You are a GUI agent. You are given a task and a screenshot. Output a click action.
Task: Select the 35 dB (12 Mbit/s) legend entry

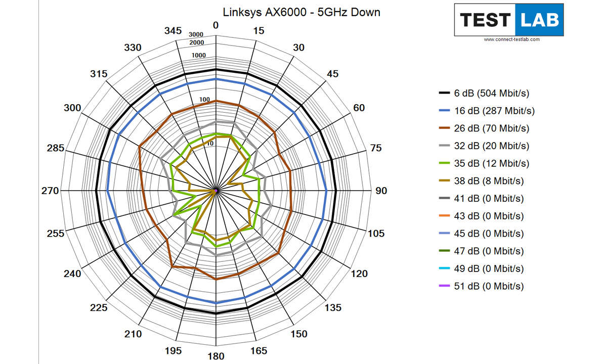[484, 163]
